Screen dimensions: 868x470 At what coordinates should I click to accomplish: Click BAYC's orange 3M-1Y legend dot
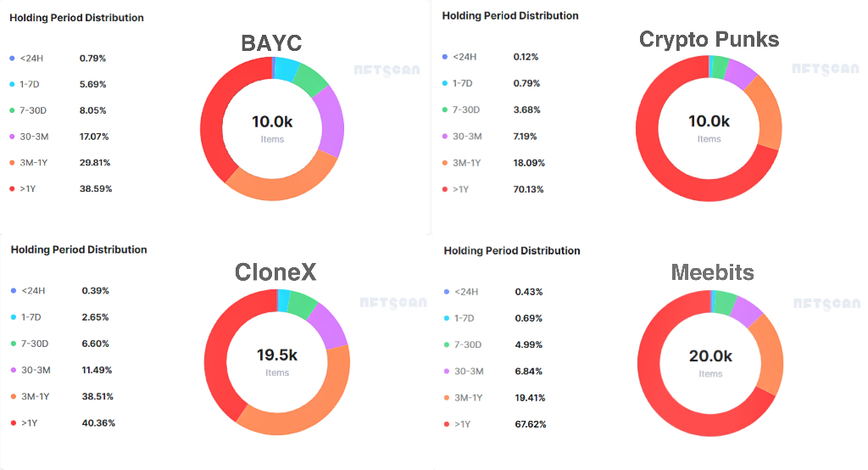[12, 162]
